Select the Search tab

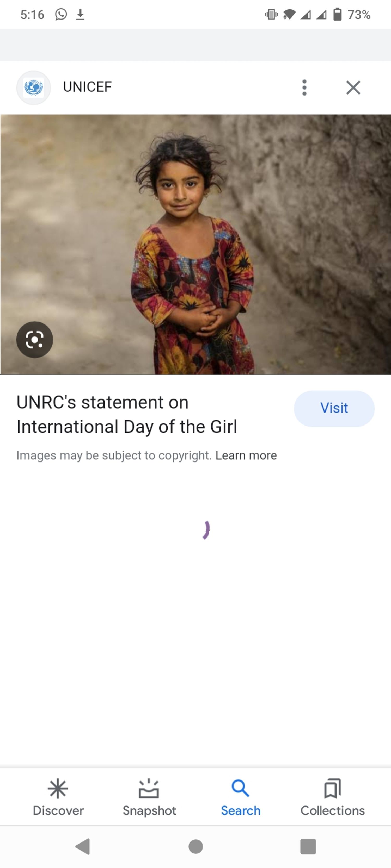(241, 797)
